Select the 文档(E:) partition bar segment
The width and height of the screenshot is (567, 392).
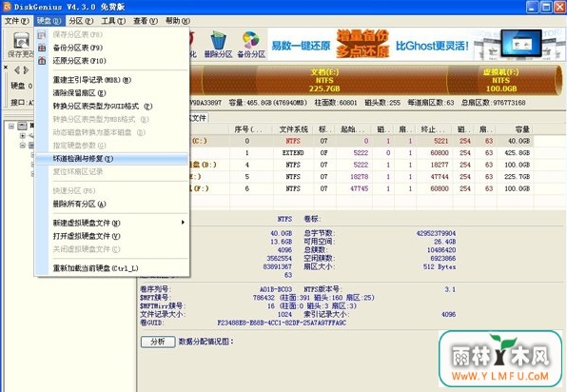coord(324,80)
